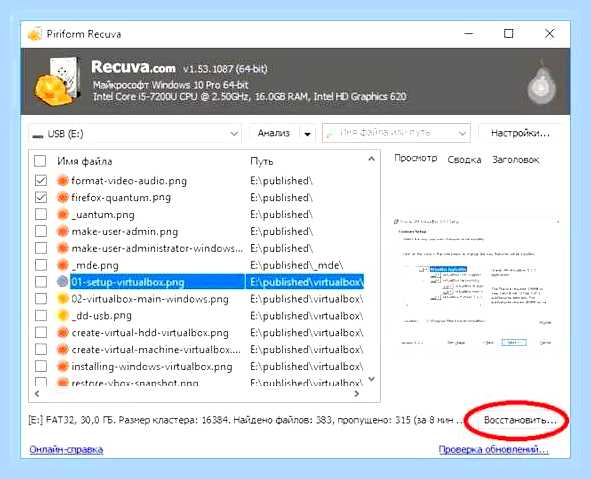Click the Анализ scan button
This screenshot has height=479, width=591.
[x=274, y=133]
